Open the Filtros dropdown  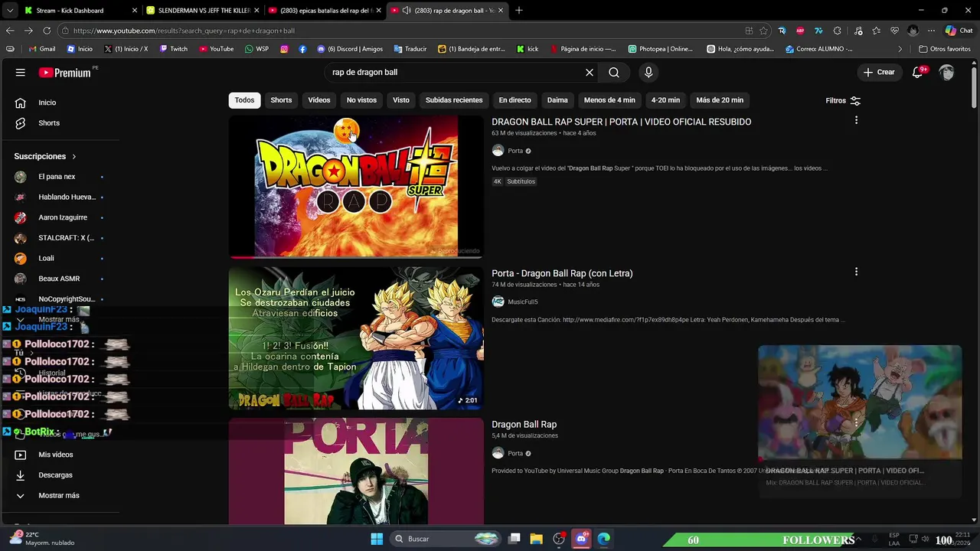coord(843,100)
